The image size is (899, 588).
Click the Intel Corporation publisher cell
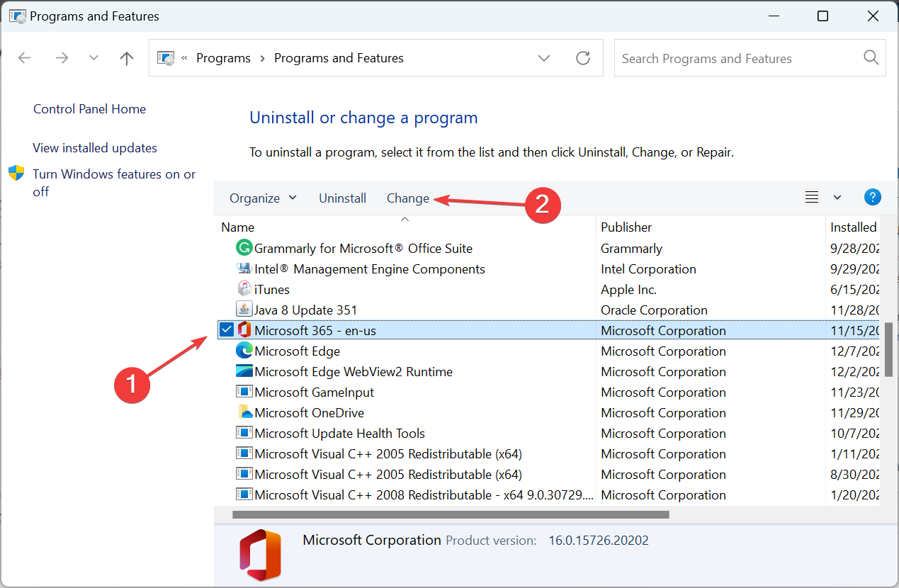648,268
